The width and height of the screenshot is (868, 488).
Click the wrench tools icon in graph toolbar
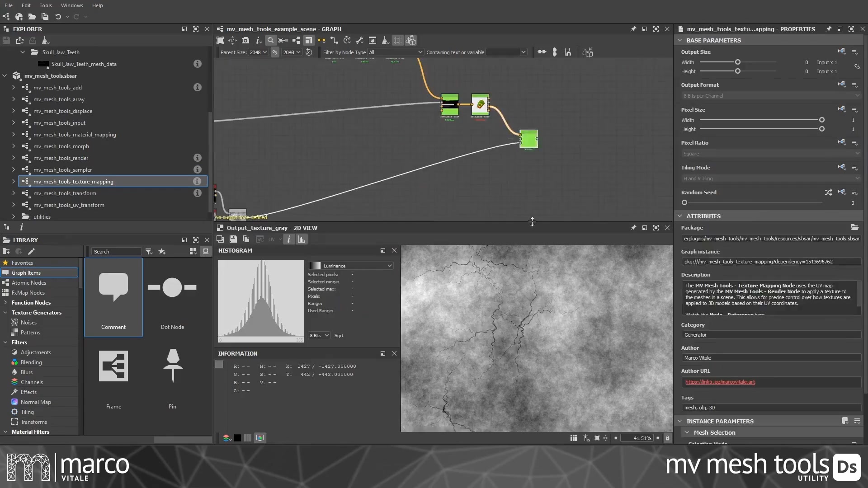click(359, 41)
